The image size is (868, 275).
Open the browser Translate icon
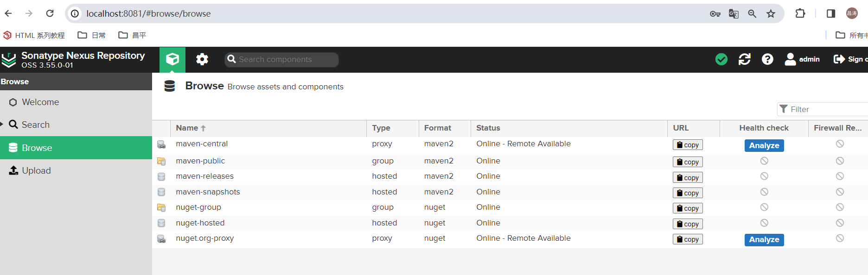tap(734, 13)
